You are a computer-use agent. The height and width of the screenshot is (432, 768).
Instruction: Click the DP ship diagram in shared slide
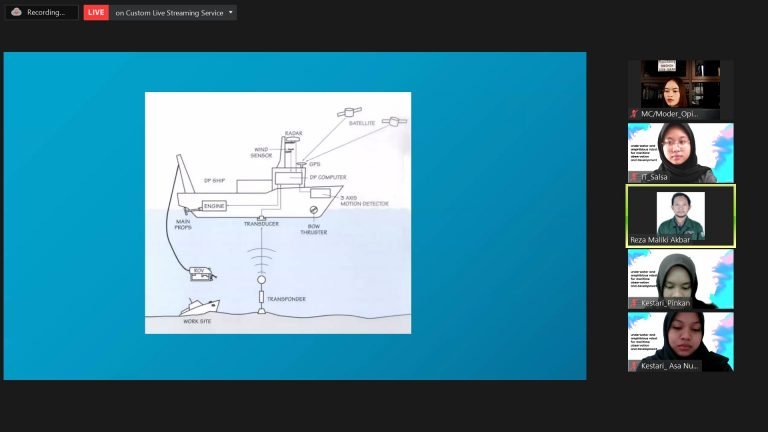click(x=278, y=212)
